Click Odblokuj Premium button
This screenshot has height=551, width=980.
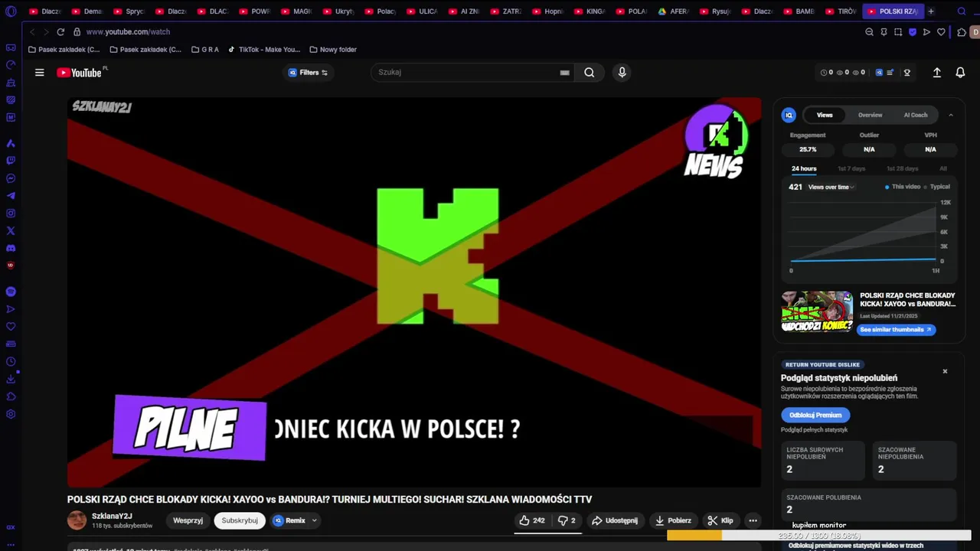coord(815,415)
